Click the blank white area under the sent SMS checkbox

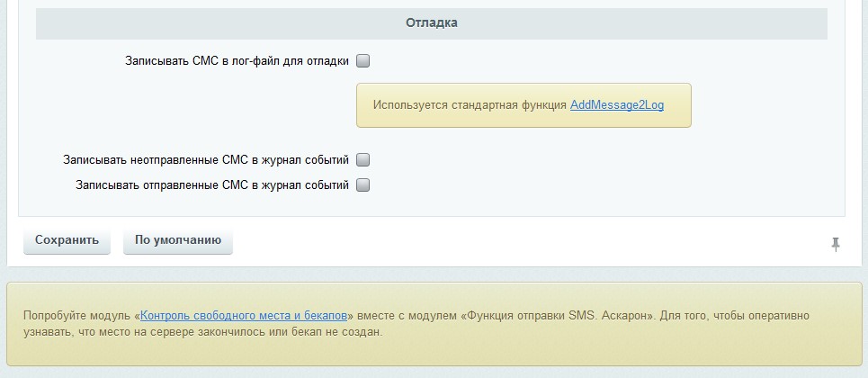(540, 205)
